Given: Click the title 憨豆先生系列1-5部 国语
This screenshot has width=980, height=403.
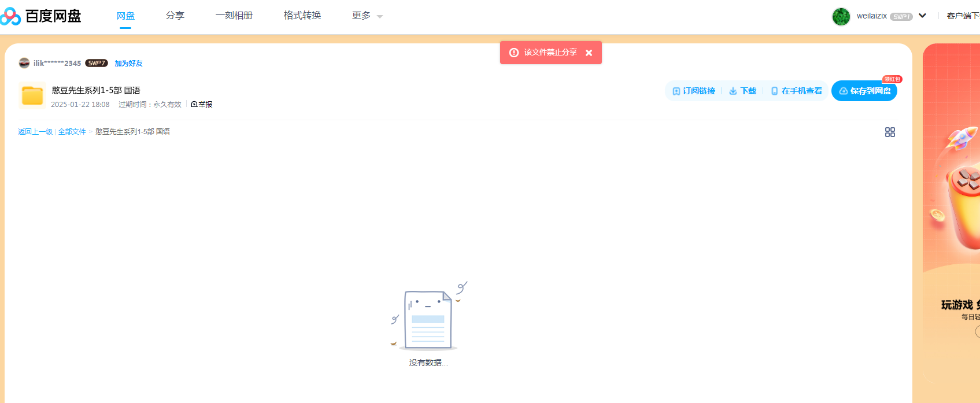Looking at the screenshot, I should 96,90.
